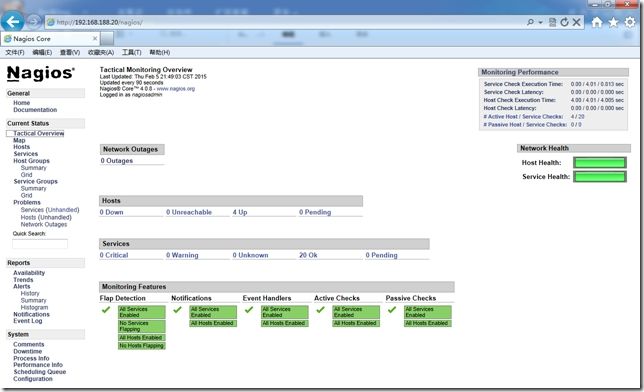Click the Nagios logo
Screen dimensions: 644x392
pos(41,73)
